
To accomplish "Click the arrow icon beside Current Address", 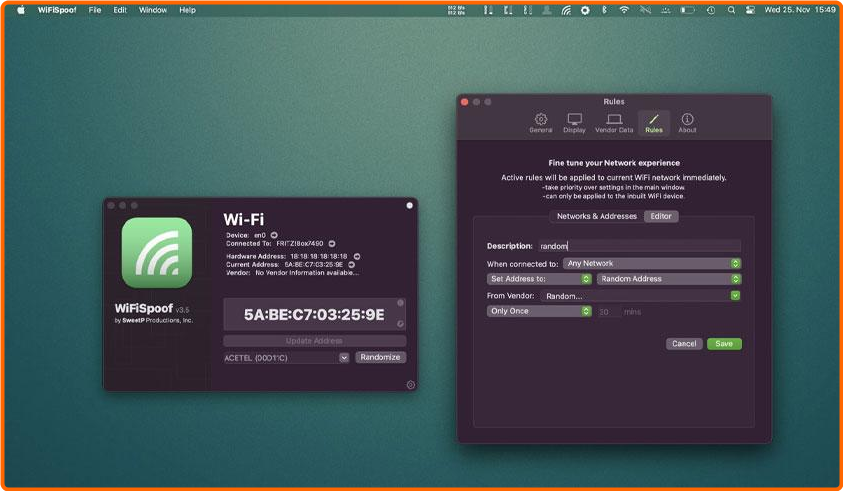I will click(352, 265).
